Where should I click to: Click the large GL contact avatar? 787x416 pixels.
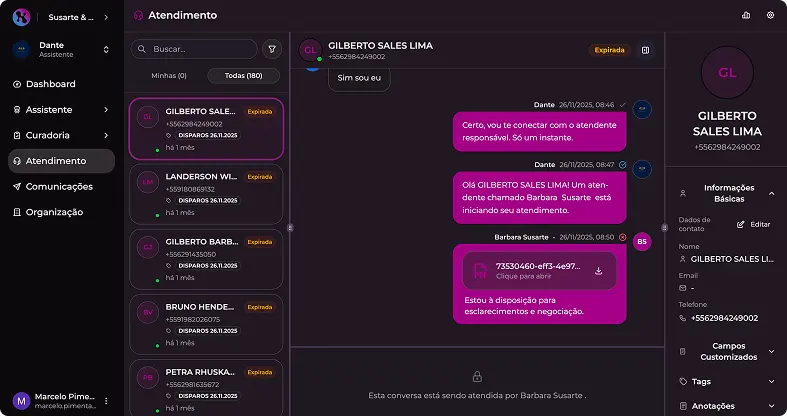coord(727,72)
